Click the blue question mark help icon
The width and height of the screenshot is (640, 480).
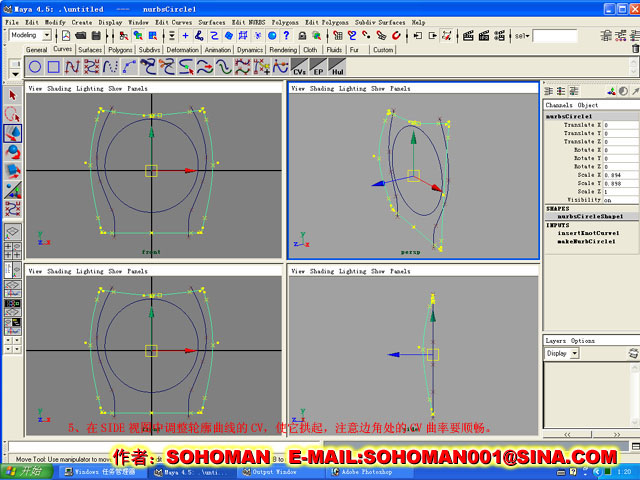(287, 36)
